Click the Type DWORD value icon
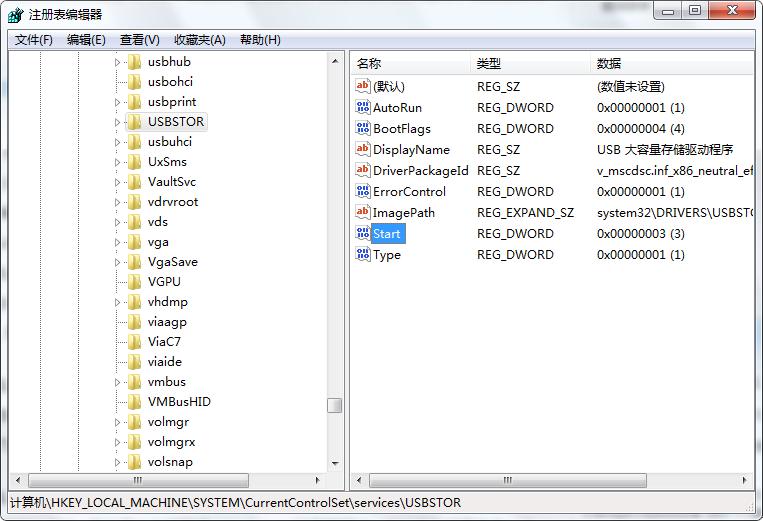The height and width of the screenshot is (521, 763). coord(363,254)
